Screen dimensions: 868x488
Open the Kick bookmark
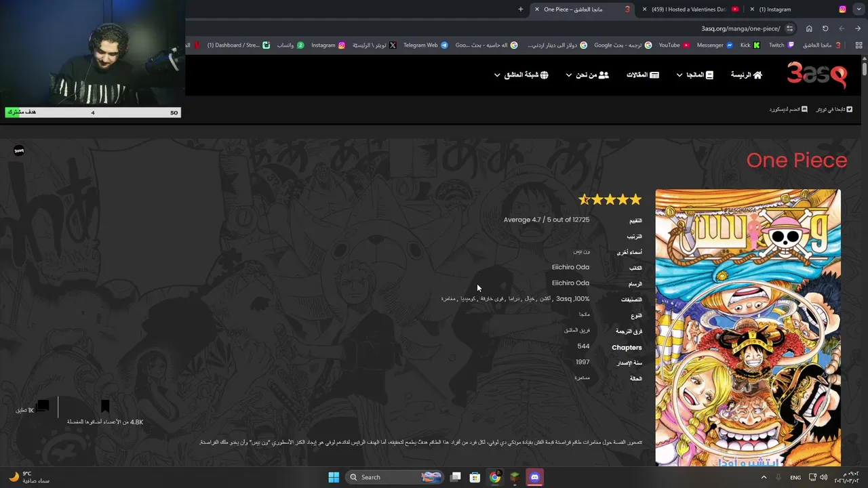coord(750,45)
